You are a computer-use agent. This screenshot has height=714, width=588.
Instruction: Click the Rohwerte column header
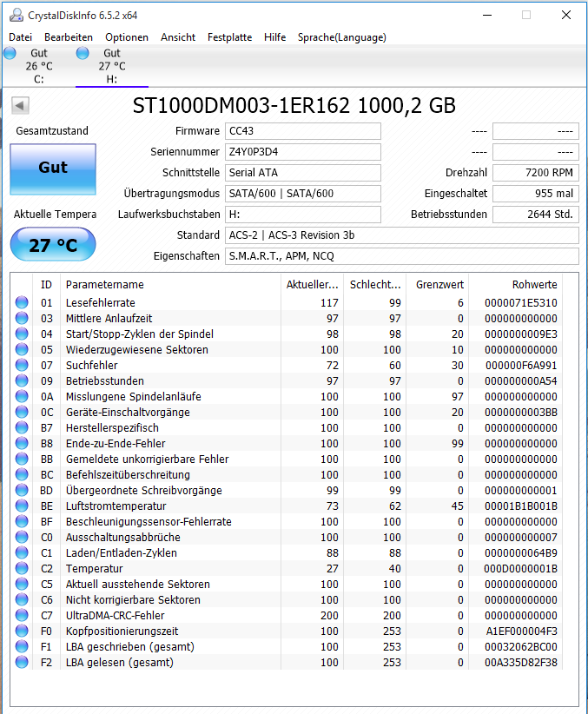coord(516,285)
